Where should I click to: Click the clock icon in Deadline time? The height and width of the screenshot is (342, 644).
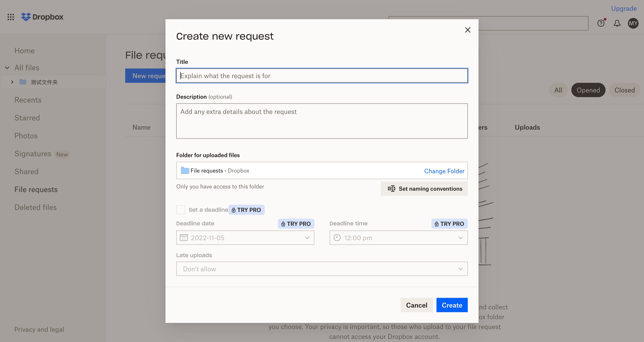pos(337,238)
